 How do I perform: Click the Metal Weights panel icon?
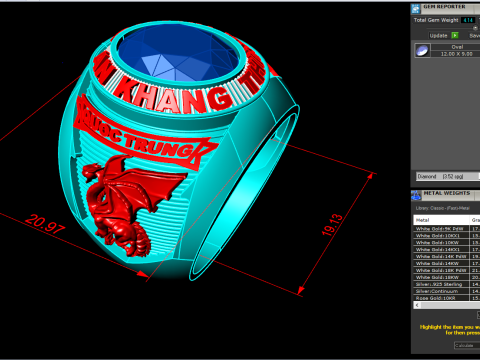tap(416, 195)
